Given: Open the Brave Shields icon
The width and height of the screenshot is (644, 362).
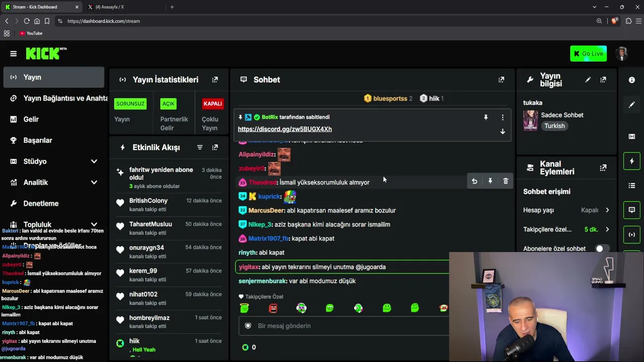Looking at the screenshot, I should coord(614,21).
